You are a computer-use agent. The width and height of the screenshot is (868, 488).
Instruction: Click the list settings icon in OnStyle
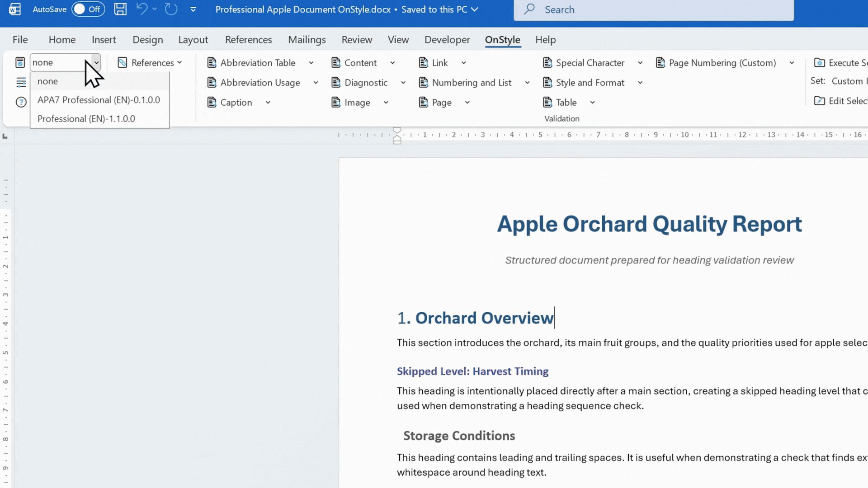pos(21,82)
